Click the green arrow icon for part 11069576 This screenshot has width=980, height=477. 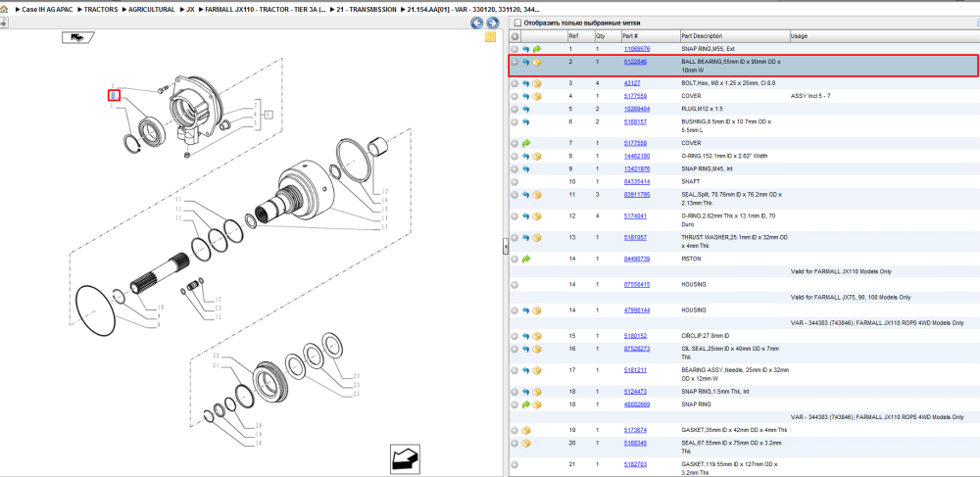click(537, 49)
